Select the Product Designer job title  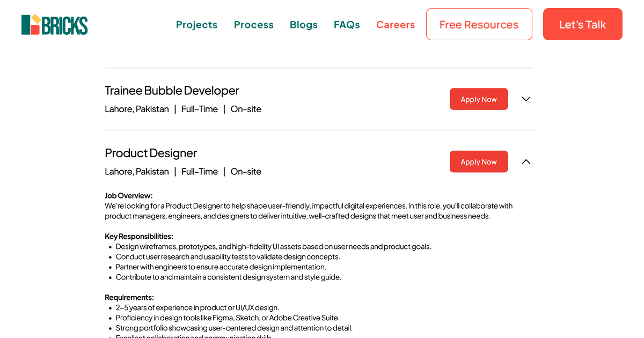[151, 153]
